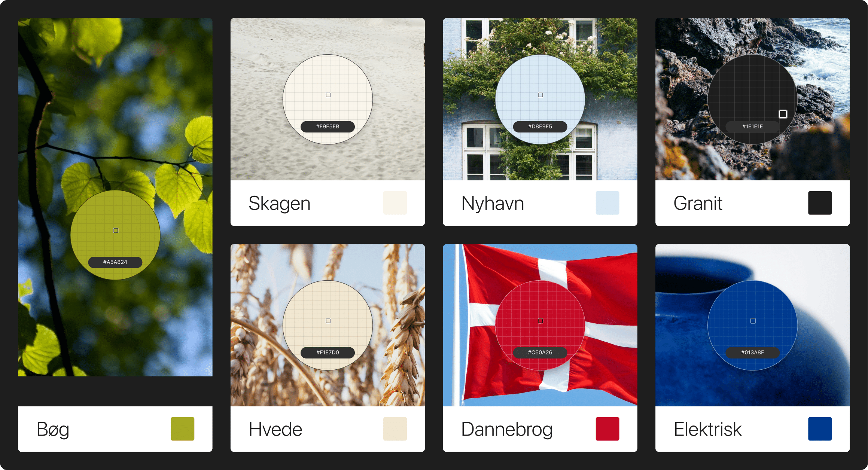Click the olive green Bøg color swatch

(182, 429)
